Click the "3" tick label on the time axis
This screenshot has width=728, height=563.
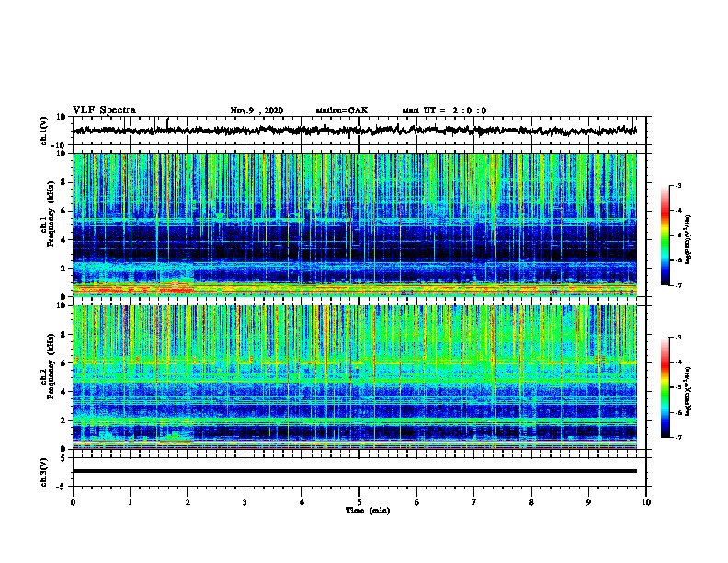point(245,502)
